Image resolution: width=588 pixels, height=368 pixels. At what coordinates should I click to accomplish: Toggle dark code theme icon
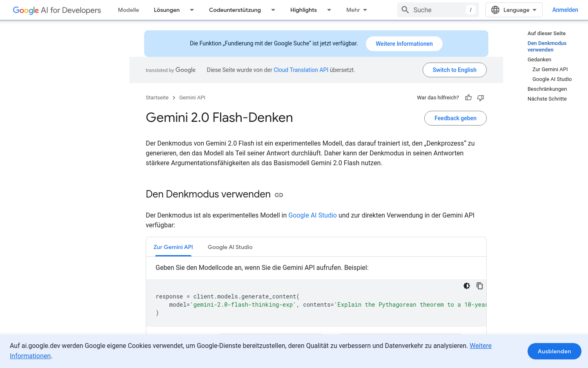(x=467, y=286)
